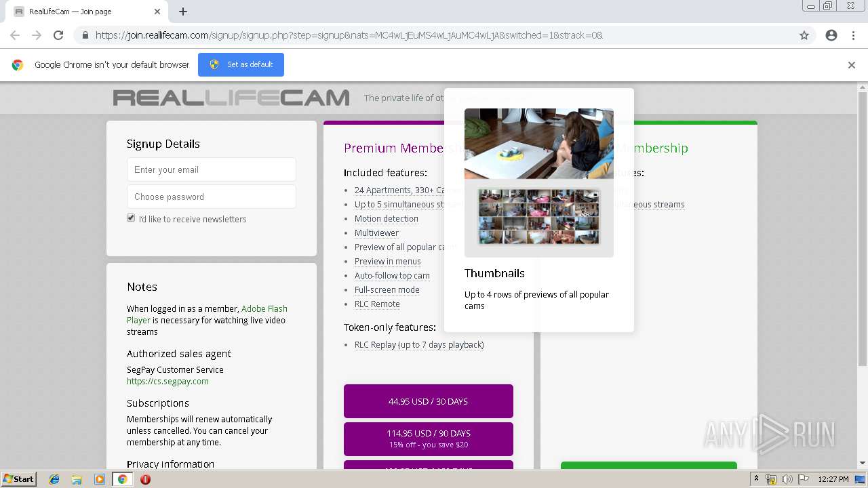The width and height of the screenshot is (868, 488).
Task: Click the Subscriptions heading in Notes
Action: tap(158, 403)
